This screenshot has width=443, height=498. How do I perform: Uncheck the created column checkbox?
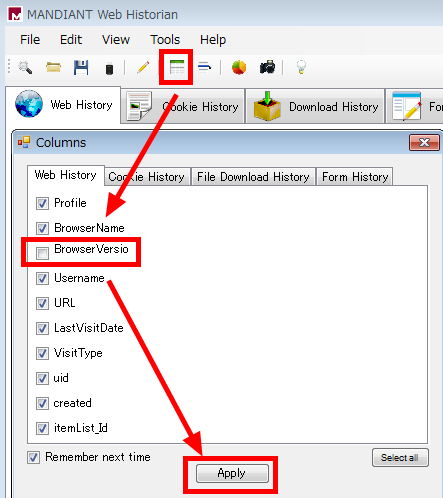click(42, 403)
